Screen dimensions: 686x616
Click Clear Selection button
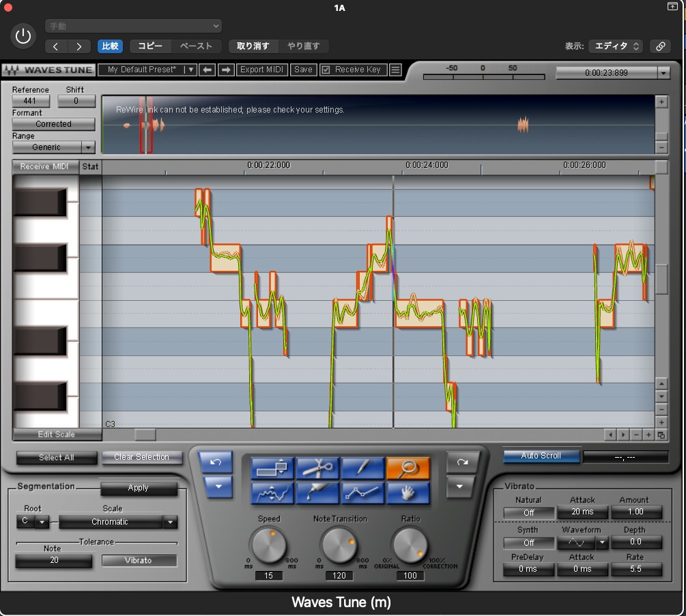[x=142, y=457]
